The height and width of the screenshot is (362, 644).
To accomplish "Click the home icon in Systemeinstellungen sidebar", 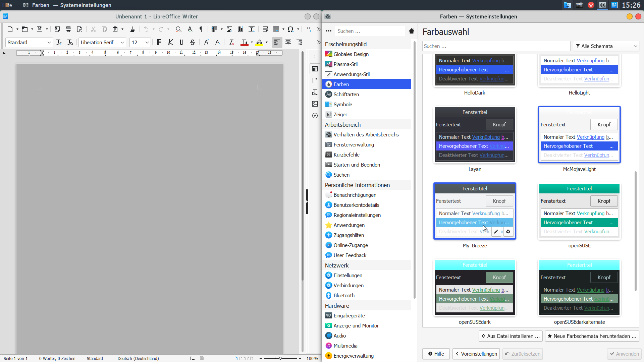I will click(412, 31).
